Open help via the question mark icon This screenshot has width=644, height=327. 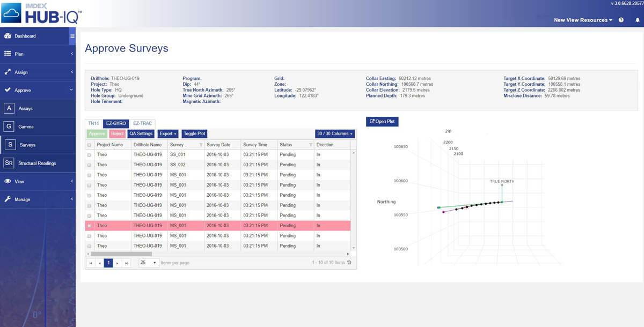[621, 20]
